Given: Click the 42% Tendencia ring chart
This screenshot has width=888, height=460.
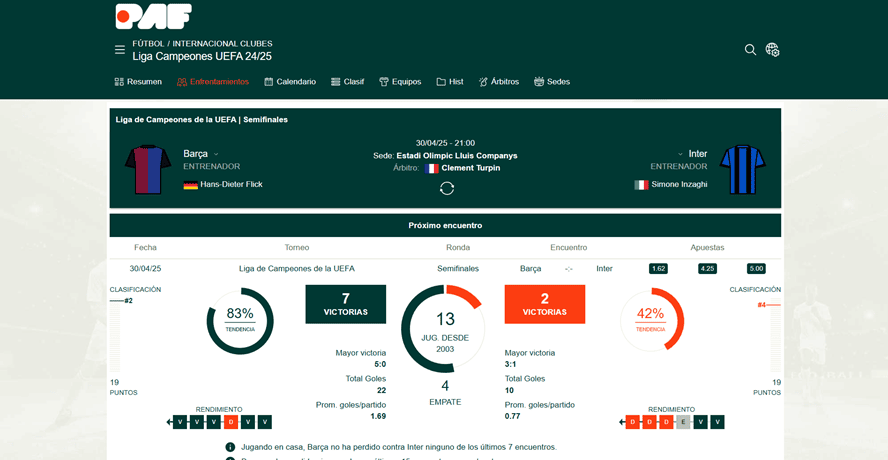Looking at the screenshot, I should 651,320.
